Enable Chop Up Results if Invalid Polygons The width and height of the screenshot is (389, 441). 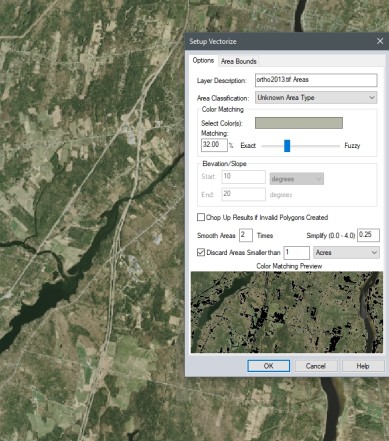201,217
